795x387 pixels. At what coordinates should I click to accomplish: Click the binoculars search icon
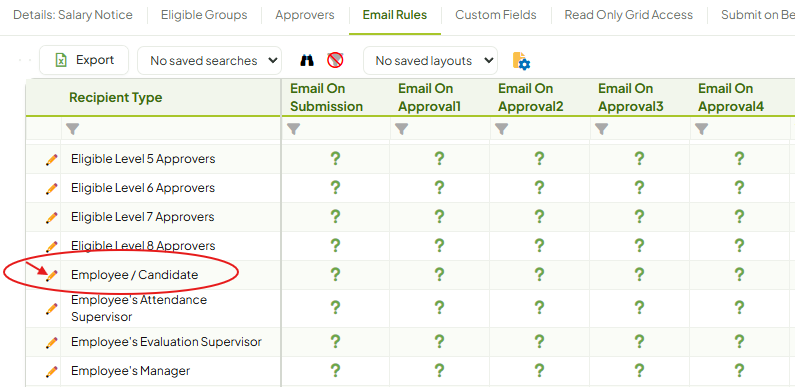[307, 60]
